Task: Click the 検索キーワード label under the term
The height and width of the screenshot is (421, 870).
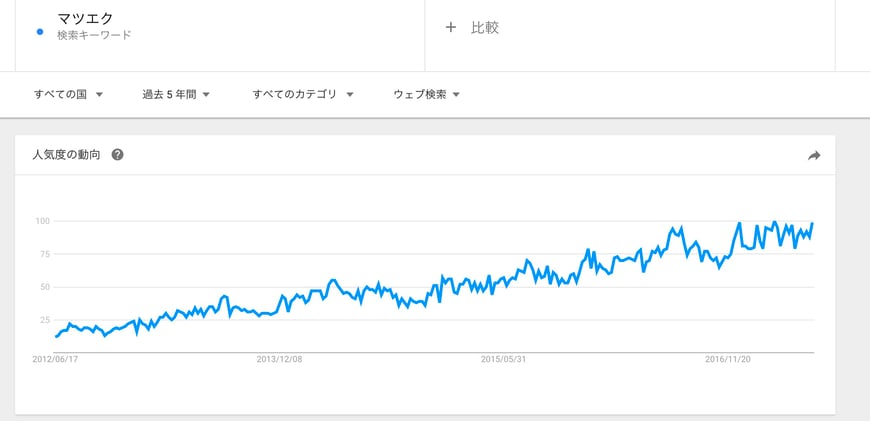Action: (94, 36)
